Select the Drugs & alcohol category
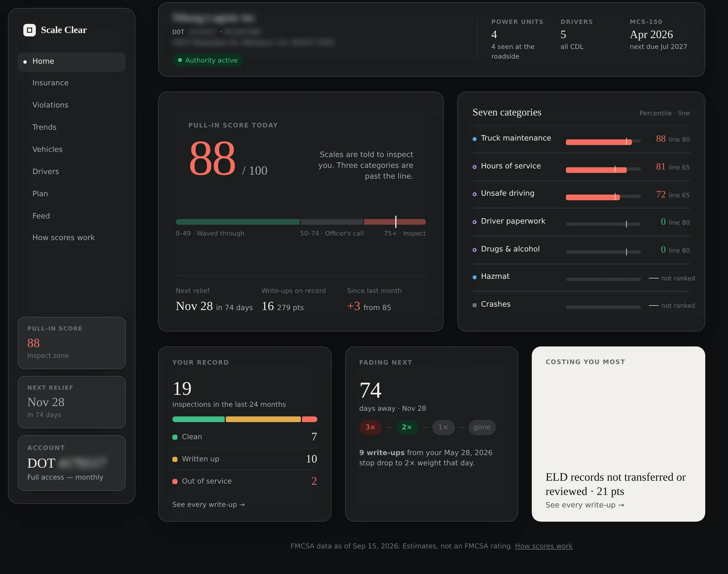Viewport: 728px width, 574px height. coord(581,250)
